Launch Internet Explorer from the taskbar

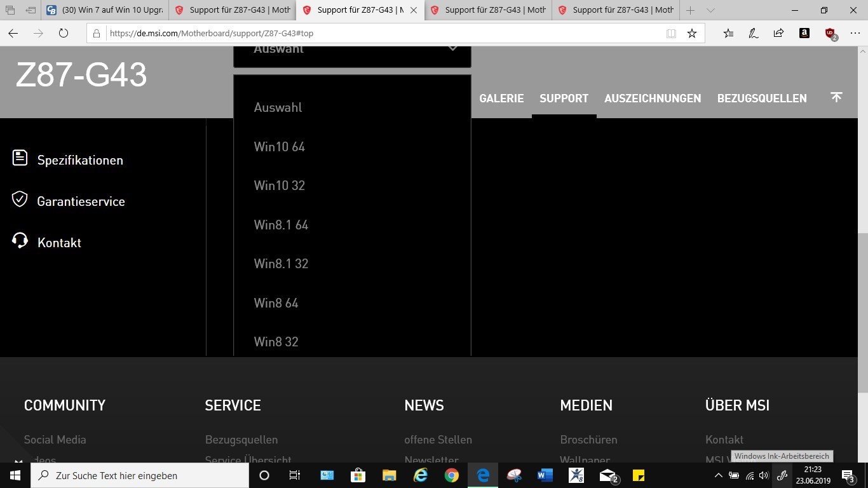[x=420, y=475]
